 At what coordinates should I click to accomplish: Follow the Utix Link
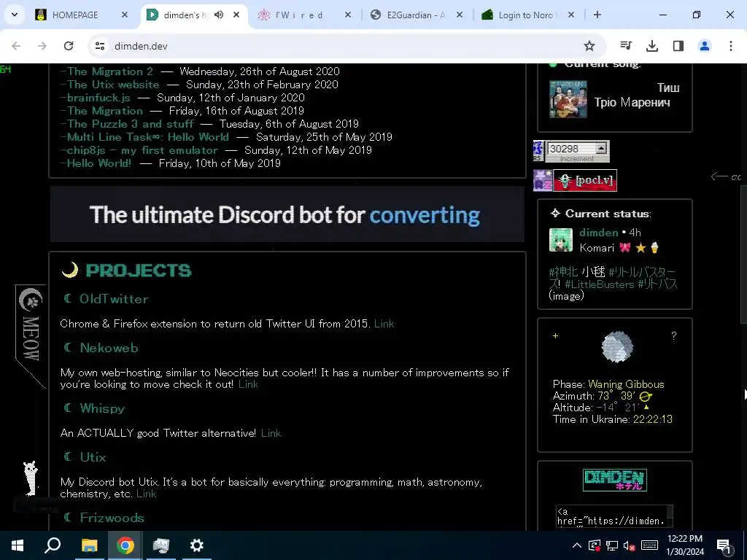coord(146,494)
